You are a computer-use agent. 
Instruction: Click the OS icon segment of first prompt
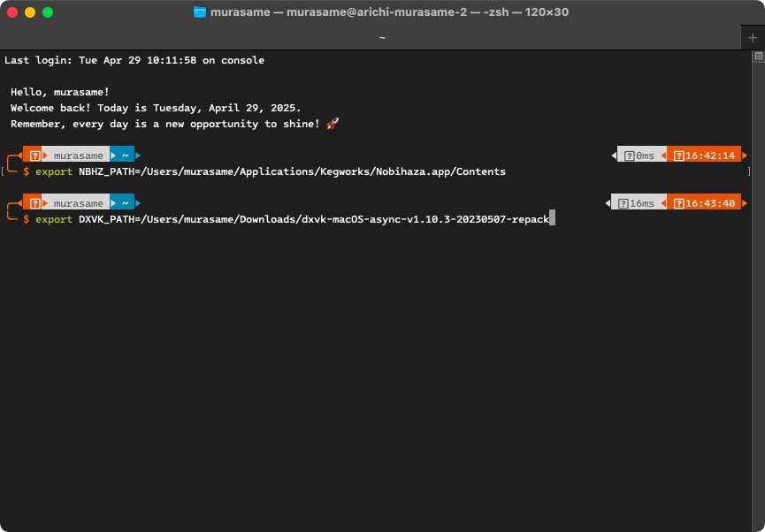pyautogui.click(x=34, y=156)
